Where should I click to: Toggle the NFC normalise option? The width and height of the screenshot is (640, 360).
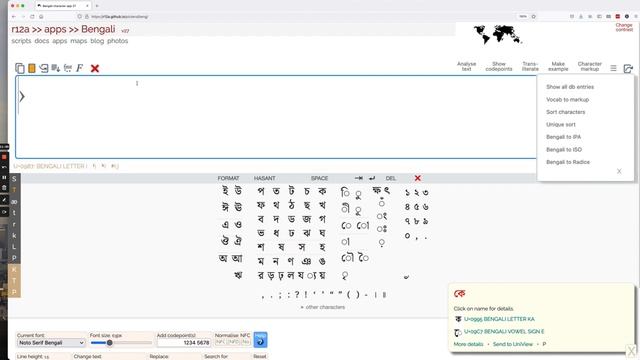[x=220, y=342]
